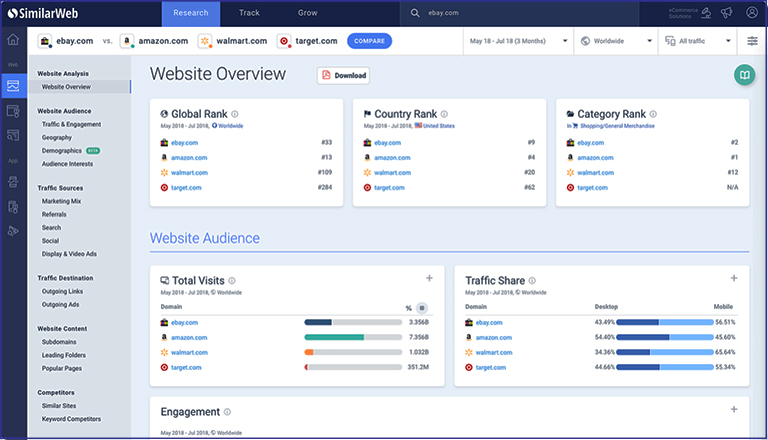Click the ebay.com search field
Screen dimensions: 768x440
tap(520, 13)
